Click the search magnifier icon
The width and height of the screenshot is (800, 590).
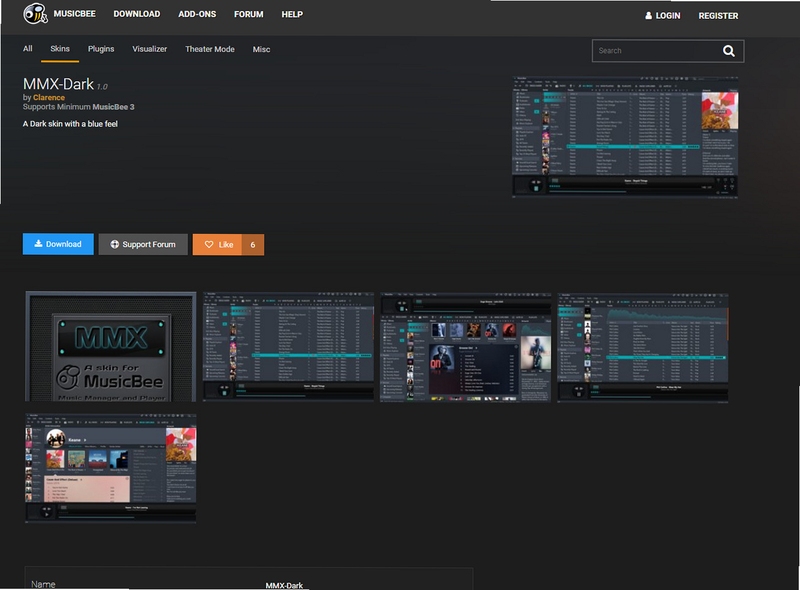729,51
